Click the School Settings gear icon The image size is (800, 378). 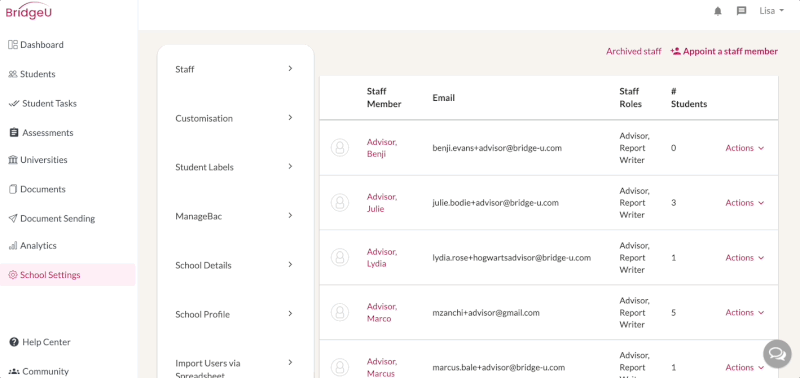(x=13, y=275)
